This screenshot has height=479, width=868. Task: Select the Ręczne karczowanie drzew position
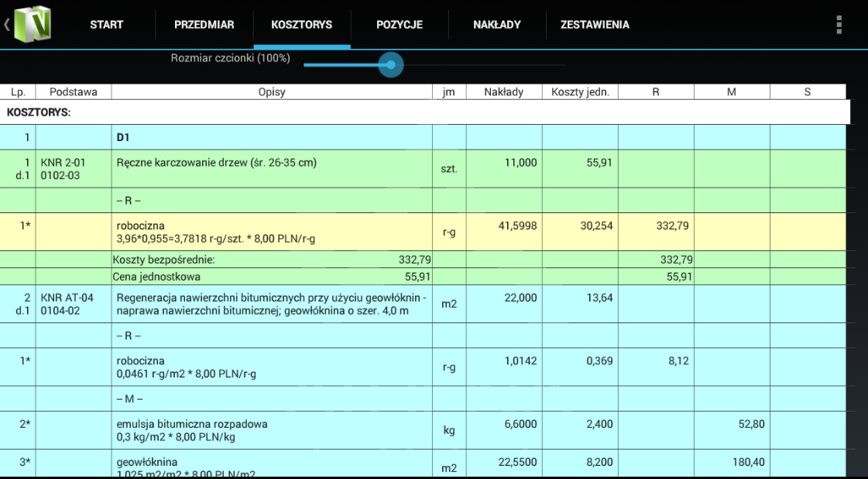(423, 168)
